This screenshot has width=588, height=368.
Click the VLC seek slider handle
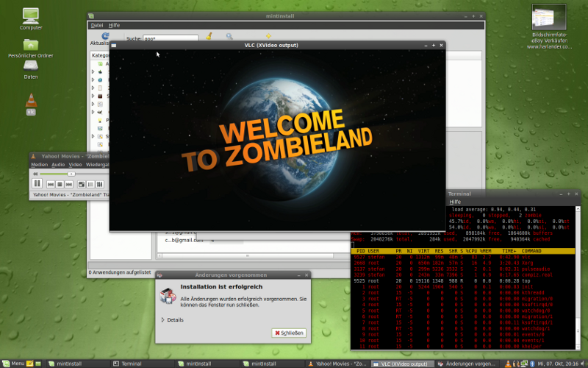(x=71, y=174)
